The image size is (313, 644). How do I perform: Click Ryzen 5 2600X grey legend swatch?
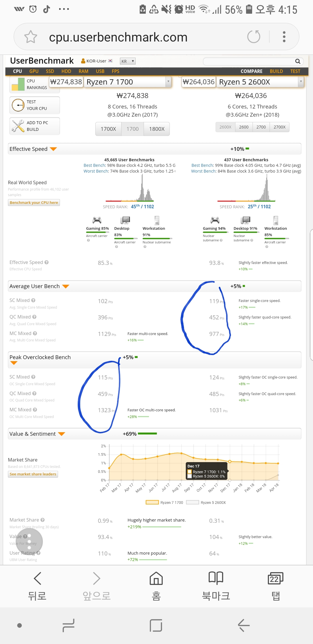[192, 502]
